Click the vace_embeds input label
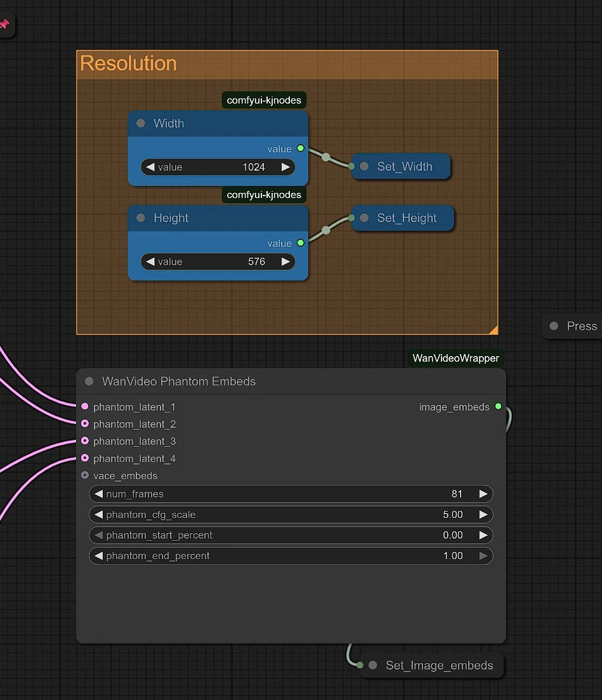This screenshot has height=700, width=602. coord(126,476)
